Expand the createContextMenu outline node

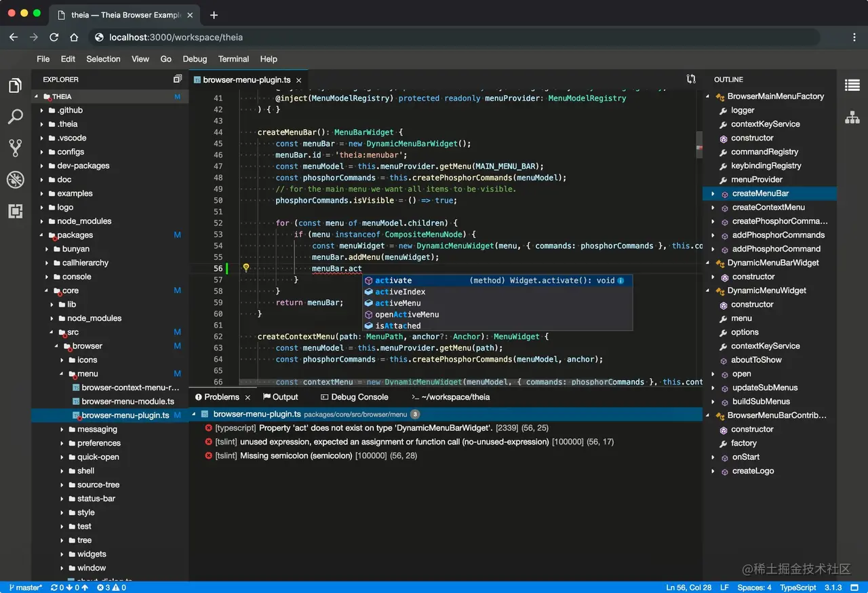click(713, 208)
